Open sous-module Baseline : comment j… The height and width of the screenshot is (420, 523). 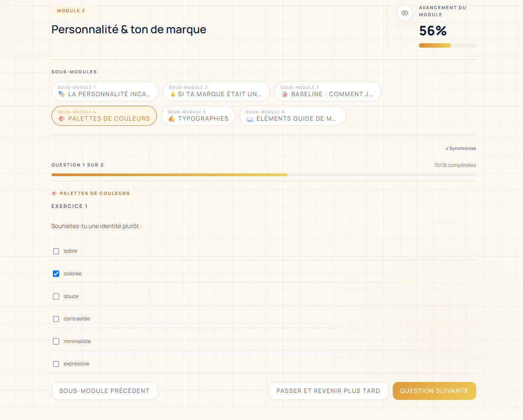pyautogui.click(x=328, y=91)
